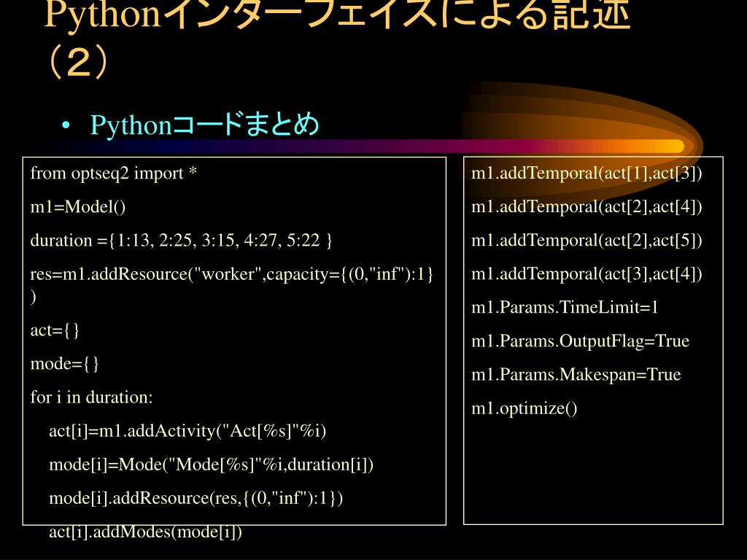Click the '(2)' title line
This screenshot has height=560, width=747.
coord(77,62)
